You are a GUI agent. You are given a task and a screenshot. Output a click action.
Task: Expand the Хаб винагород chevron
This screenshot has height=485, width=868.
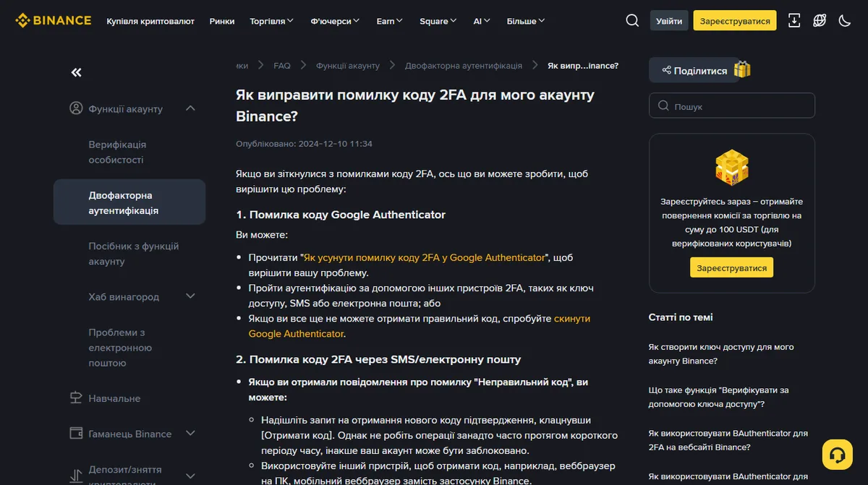(x=191, y=296)
